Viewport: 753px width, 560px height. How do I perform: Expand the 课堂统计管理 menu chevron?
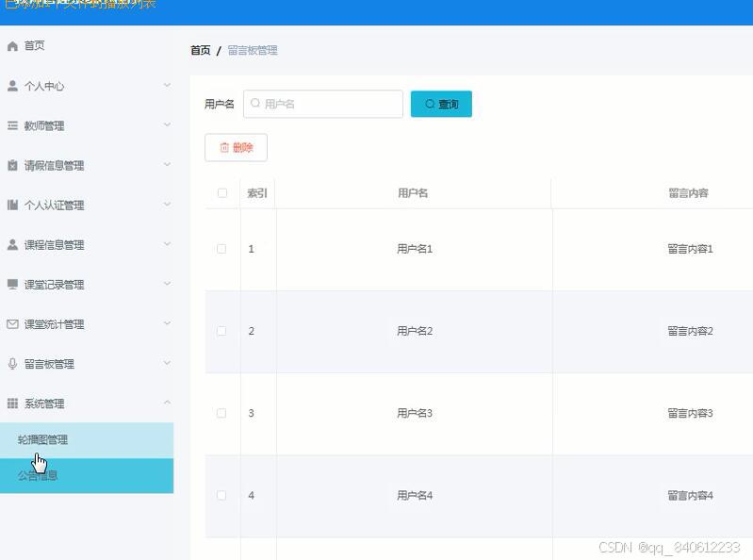(167, 323)
